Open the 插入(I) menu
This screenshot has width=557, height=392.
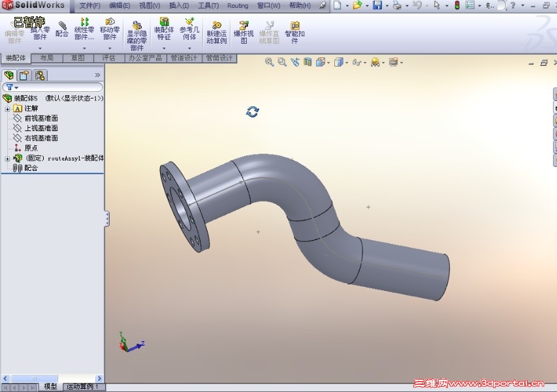179,6
